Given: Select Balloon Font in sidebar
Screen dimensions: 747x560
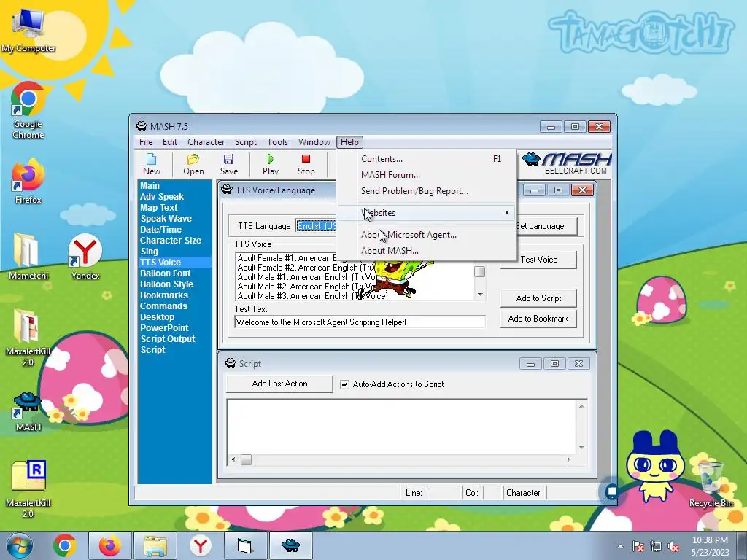Looking at the screenshot, I should pyautogui.click(x=166, y=273).
